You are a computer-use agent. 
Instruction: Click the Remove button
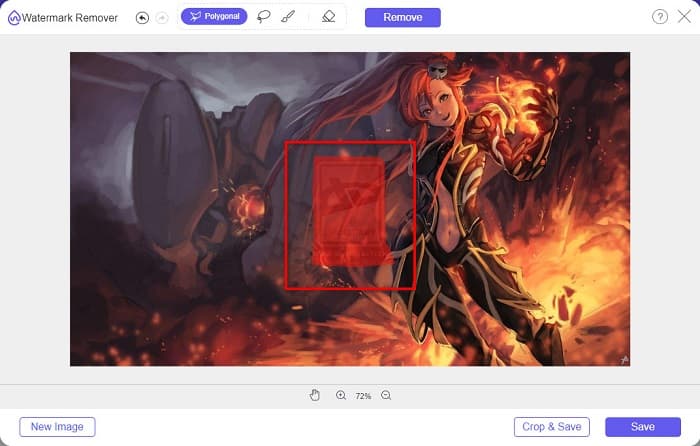click(x=403, y=17)
